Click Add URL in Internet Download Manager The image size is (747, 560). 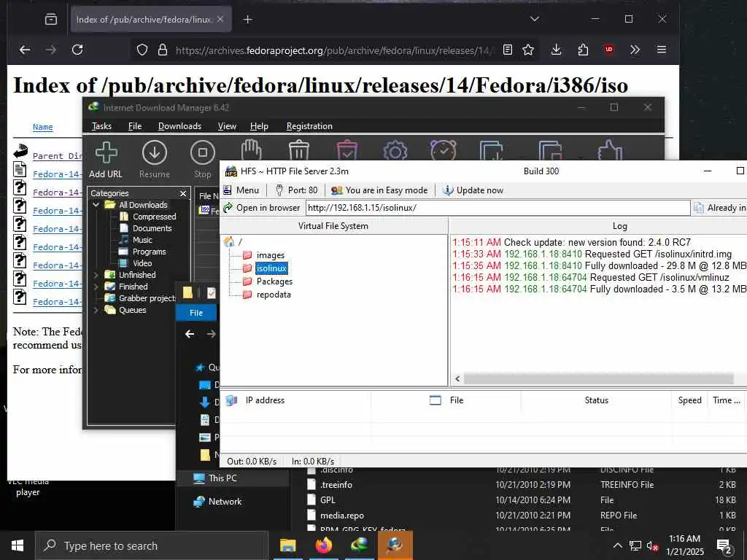pos(106,160)
